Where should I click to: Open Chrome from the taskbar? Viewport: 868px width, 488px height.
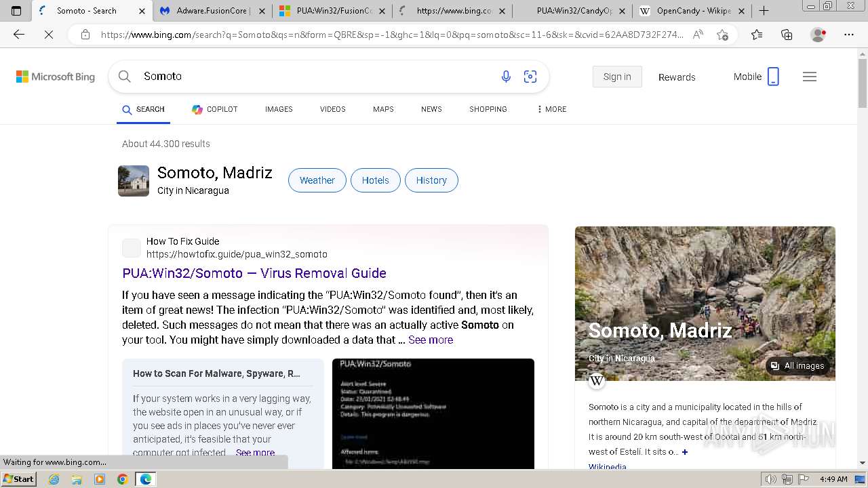click(122, 479)
